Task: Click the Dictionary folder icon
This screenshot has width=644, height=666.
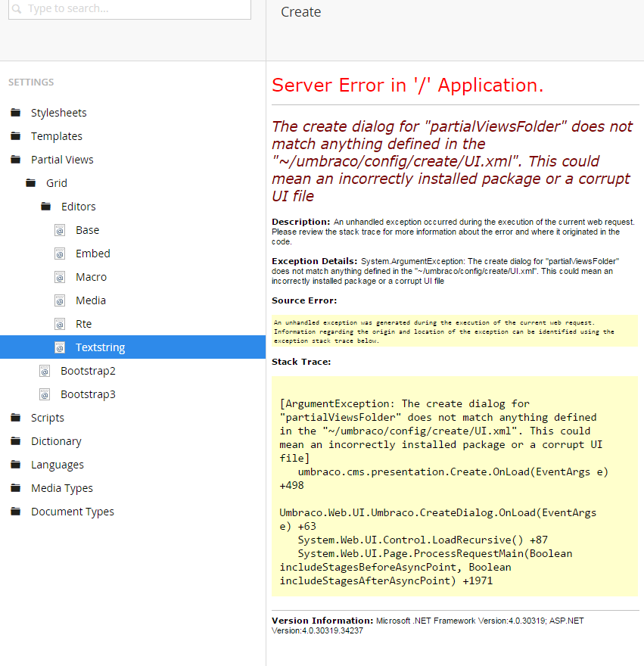Action: point(15,441)
